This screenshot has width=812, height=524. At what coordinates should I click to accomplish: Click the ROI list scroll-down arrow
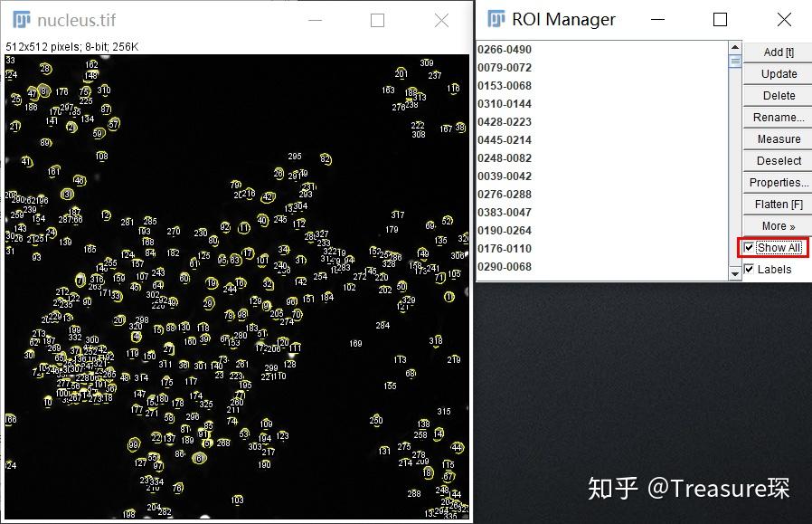(734, 272)
